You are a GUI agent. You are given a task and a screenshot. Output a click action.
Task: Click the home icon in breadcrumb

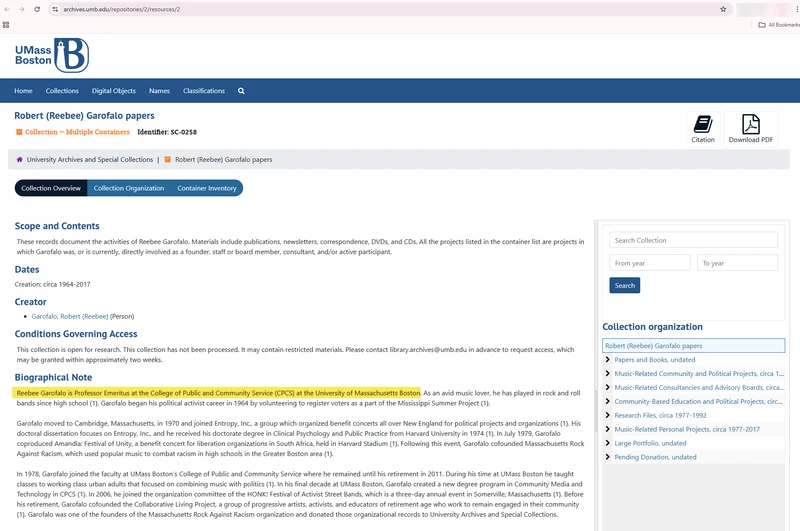(19, 160)
